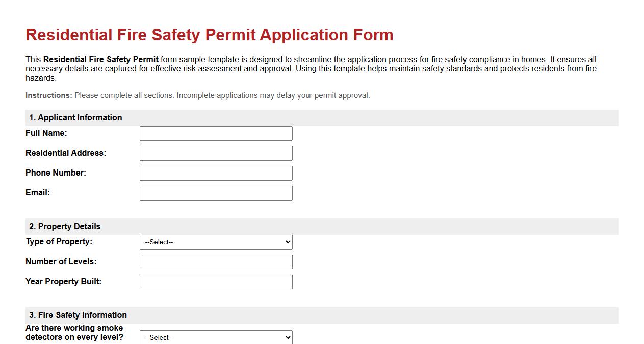Click the Type of Property dropdown arrow
Viewport: 644px width, 344px height.
(x=287, y=242)
